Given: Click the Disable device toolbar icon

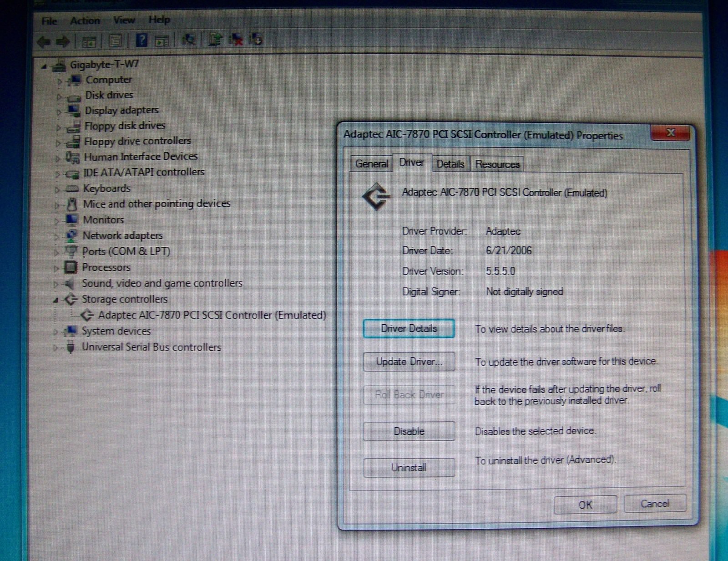Looking at the screenshot, I should tap(256, 39).
